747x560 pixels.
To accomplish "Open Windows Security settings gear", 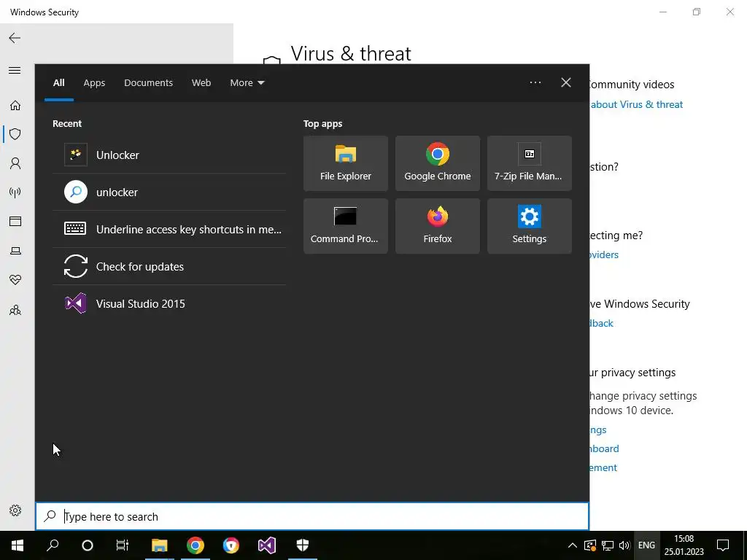I will [x=15, y=510].
